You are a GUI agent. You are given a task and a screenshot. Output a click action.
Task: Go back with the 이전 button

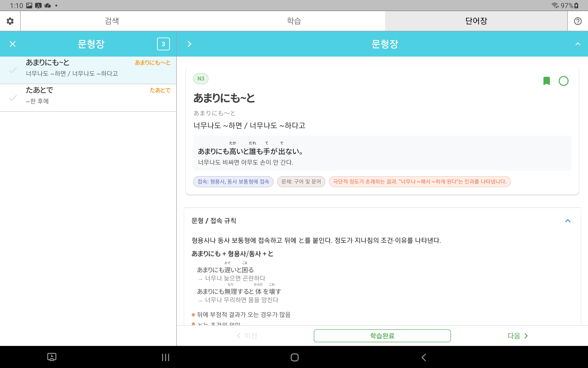(247, 336)
